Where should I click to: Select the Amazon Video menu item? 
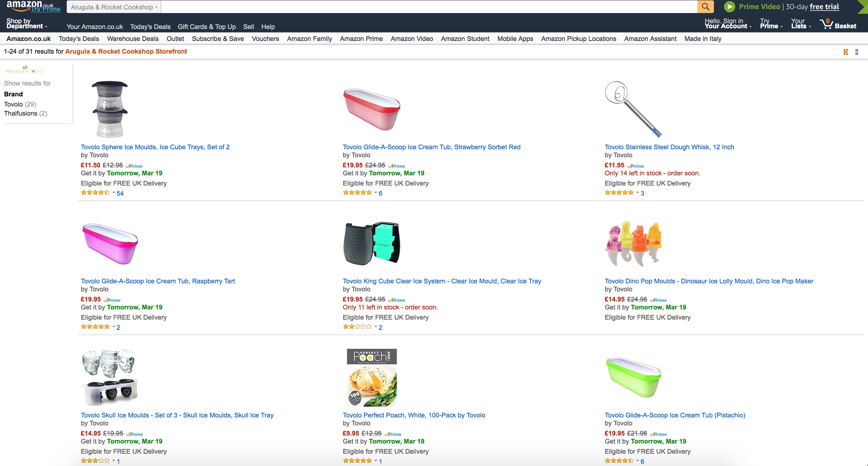tap(412, 39)
